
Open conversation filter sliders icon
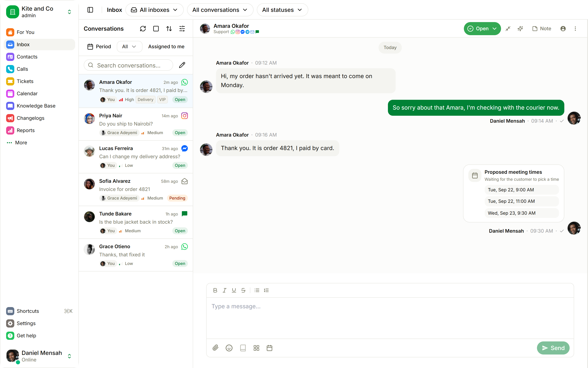pyautogui.click(x=182, y=29)
